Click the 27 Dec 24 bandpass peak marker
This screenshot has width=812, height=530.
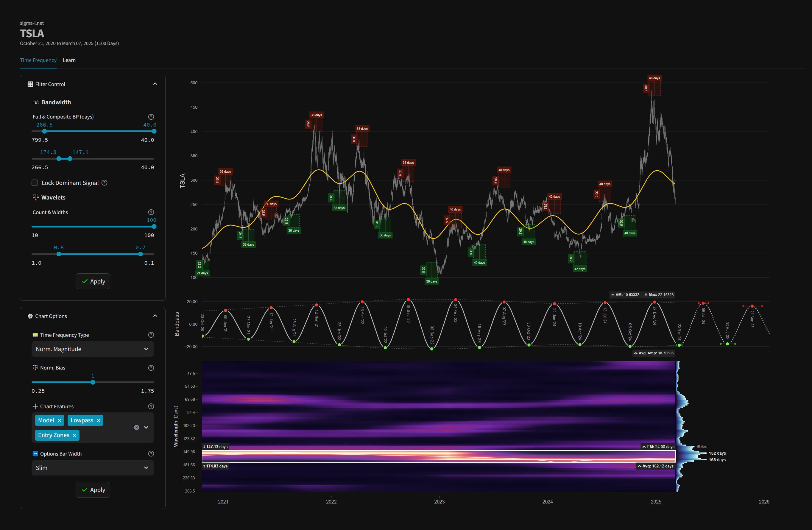(654, 302)
